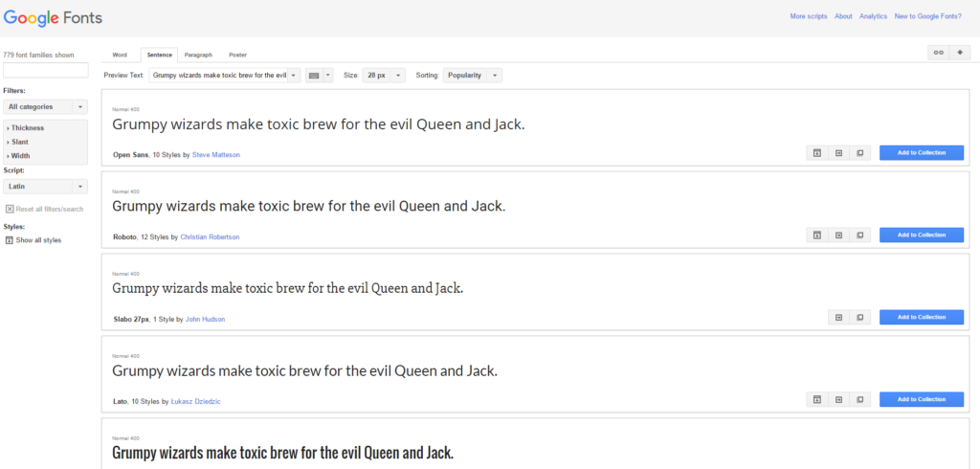Open the Latin script dropdown

[x=46, y=187]
